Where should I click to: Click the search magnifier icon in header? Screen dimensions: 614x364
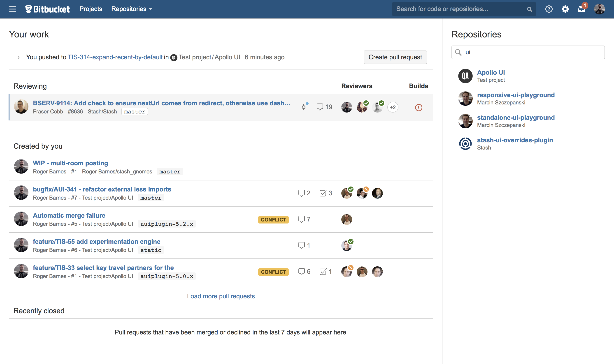pyautogui.click(x=529, y=9)
